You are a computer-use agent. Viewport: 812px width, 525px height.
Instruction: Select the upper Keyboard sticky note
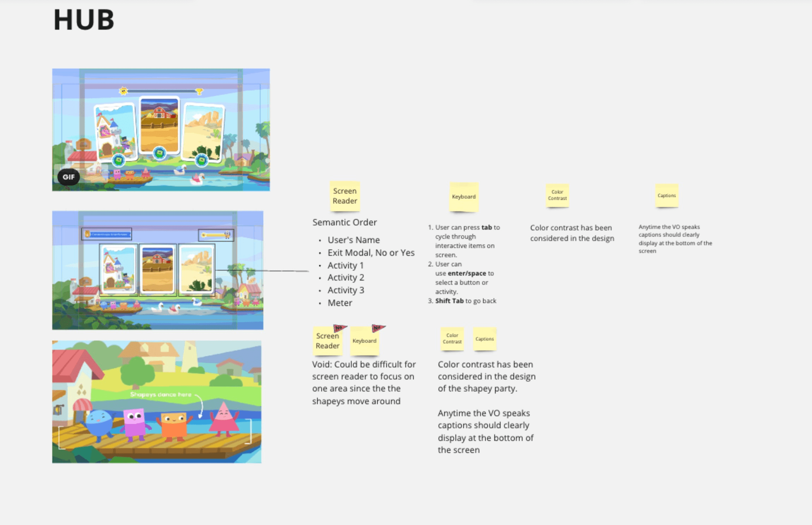[x=464, y=197]
